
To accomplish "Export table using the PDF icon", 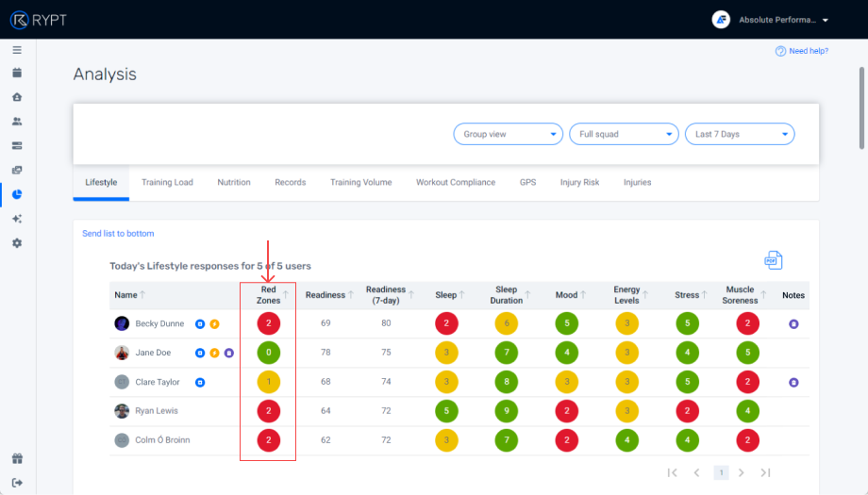I will click(x=774, y=260).
